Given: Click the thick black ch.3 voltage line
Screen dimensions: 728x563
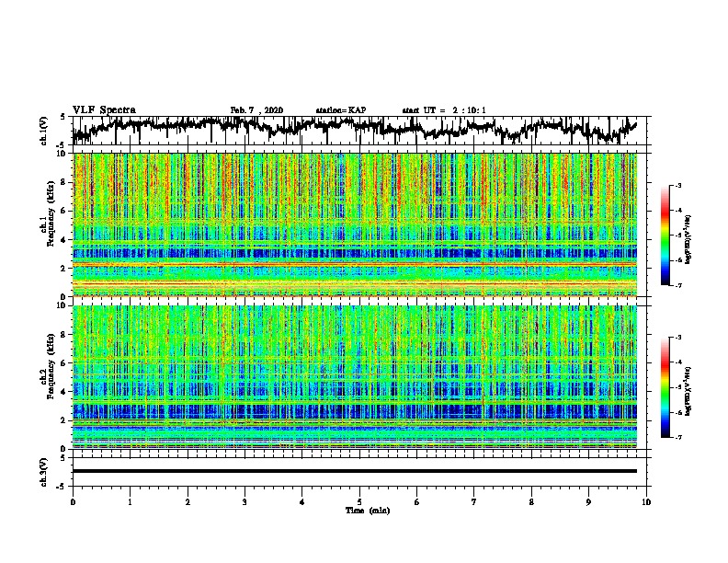Looking at the screenshot, I should [355, 471].
